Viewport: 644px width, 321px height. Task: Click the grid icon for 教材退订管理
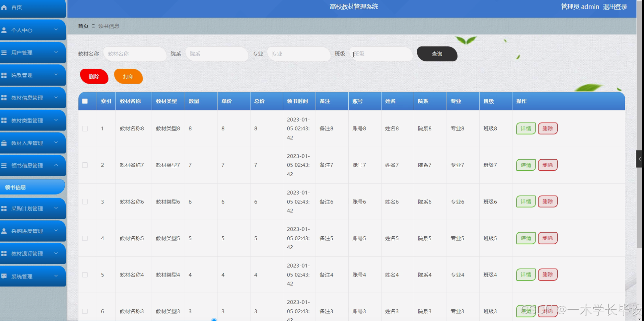click(x=4, y=254)
